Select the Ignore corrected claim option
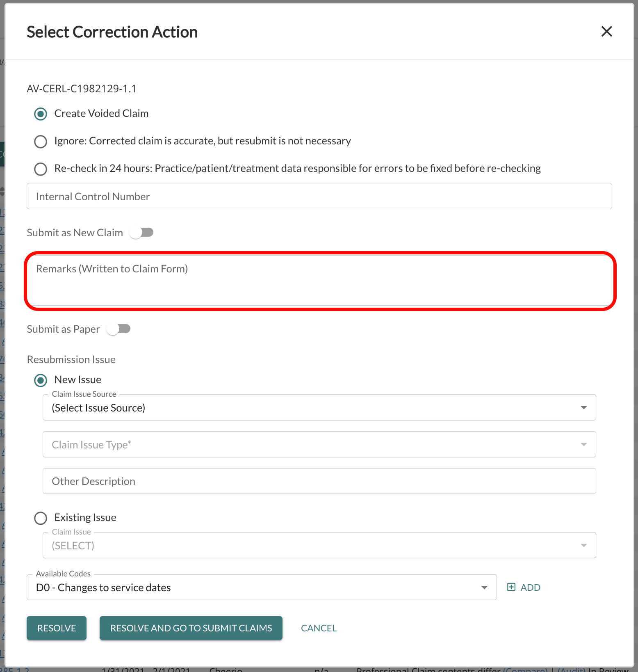The height and width of the screenshot is (672, 638). (40, 141)
